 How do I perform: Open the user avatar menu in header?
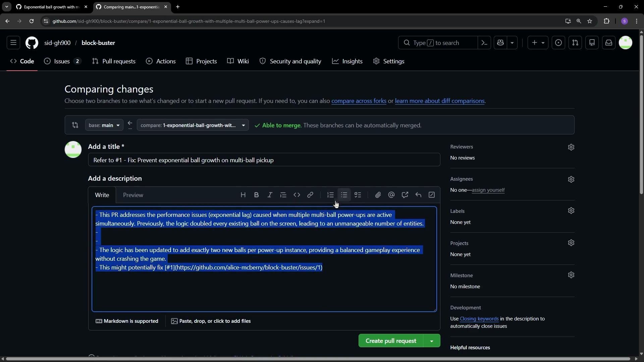tap(626, 43)
